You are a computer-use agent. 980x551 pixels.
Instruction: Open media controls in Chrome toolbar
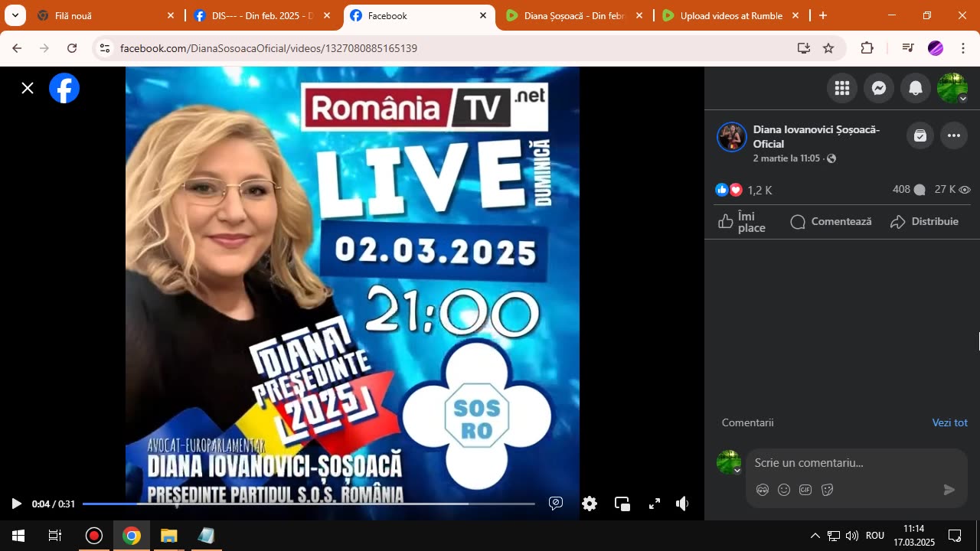pyautogui.click(x=908, y=48)
